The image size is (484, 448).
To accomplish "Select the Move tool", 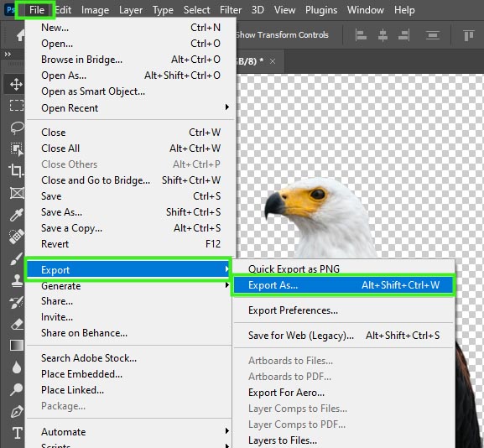I will [x=16, y=84].
